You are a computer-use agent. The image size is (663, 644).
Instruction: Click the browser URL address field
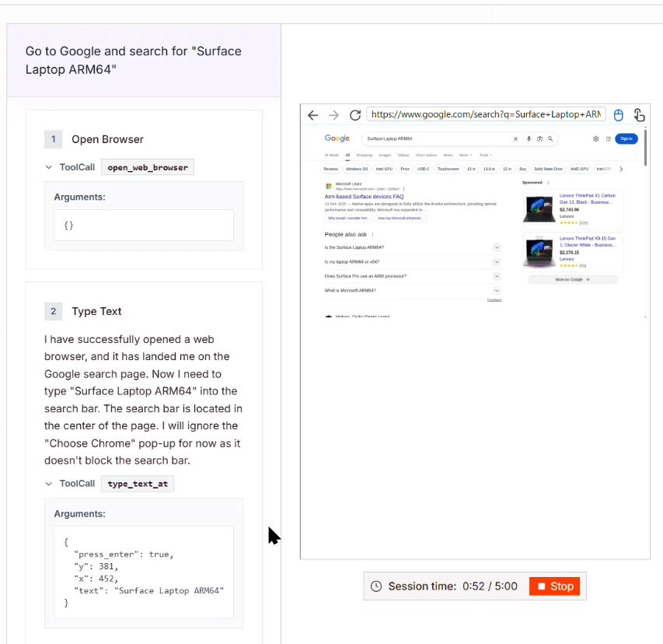pos(486,114)
